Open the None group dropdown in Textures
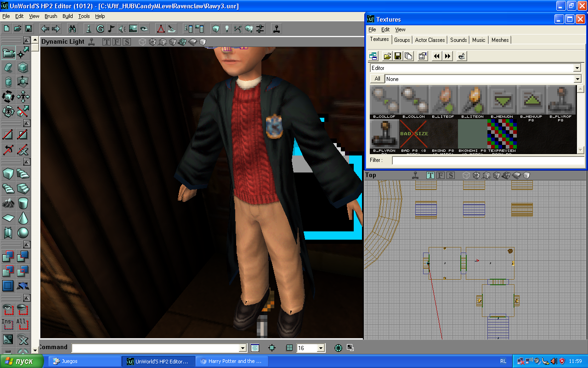588x368 pixels. tap(577, 79)
